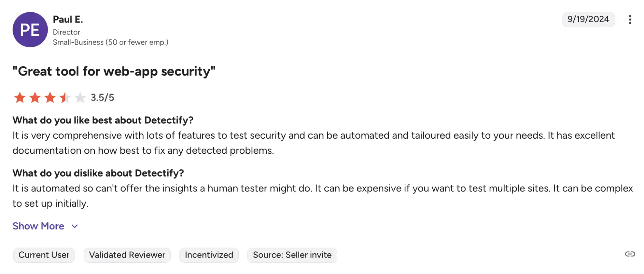Screen dimensions: 644x274
Task: Copy the review permalink chain icon
Action: tap(630, 254)
